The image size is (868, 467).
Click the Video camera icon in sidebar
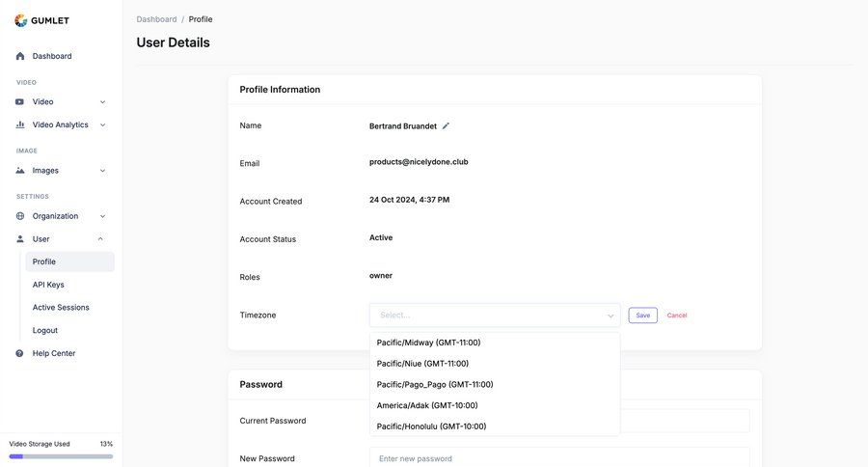[x=20, y=102]
